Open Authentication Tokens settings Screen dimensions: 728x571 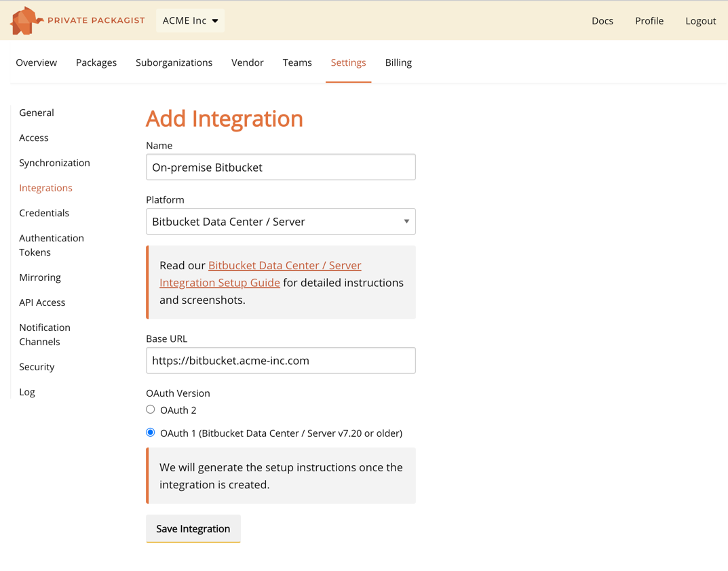(x=51, y=245)
